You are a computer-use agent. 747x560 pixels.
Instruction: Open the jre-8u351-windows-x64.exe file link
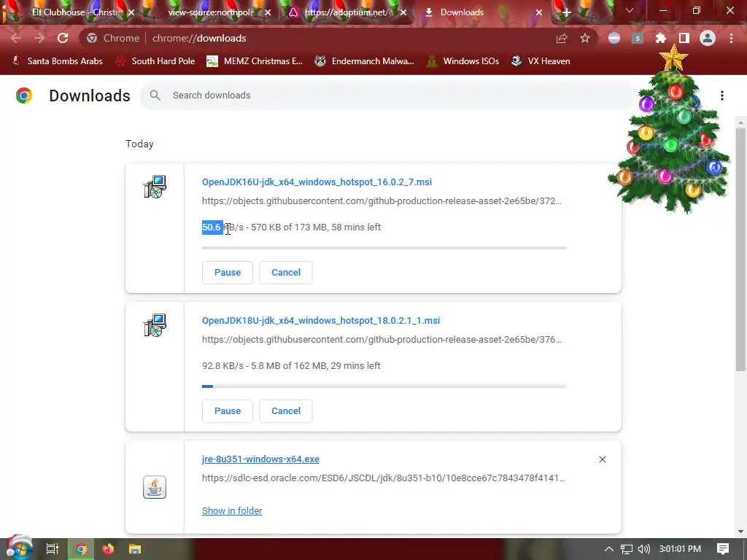tap(260, 459)
